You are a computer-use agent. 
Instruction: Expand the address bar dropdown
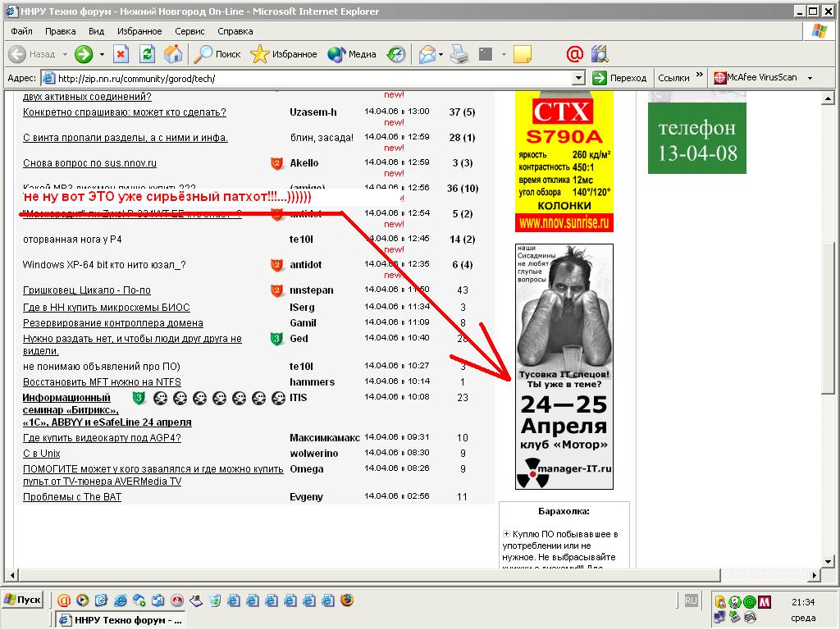[578, 78]
